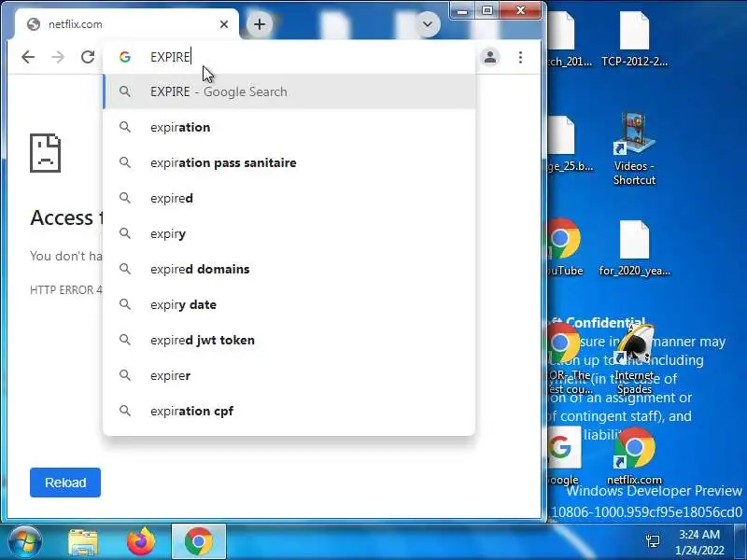The width and height of the screenshot is (747, 560).
Task: Click the blue Reload button
Action: 65,483
